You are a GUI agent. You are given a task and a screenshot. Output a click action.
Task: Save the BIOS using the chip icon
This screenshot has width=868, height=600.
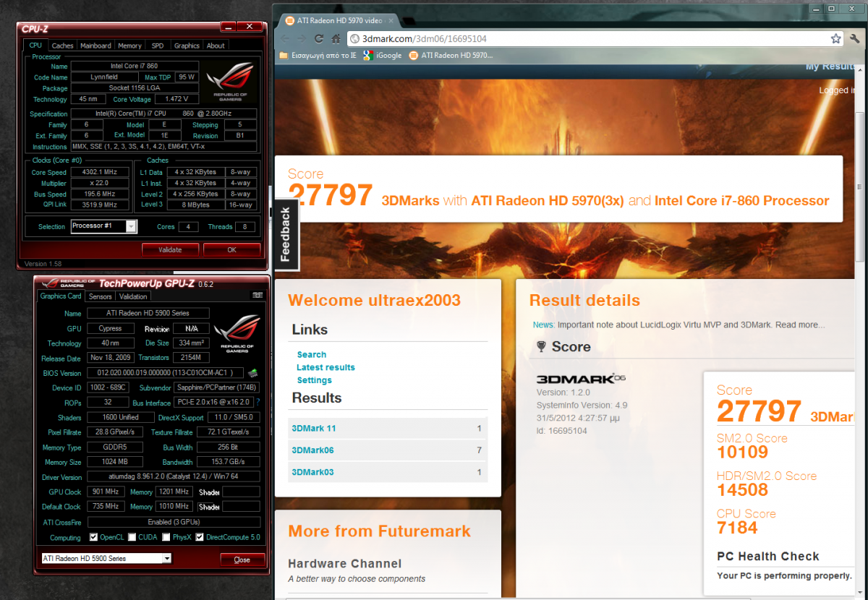click(253, 373)
